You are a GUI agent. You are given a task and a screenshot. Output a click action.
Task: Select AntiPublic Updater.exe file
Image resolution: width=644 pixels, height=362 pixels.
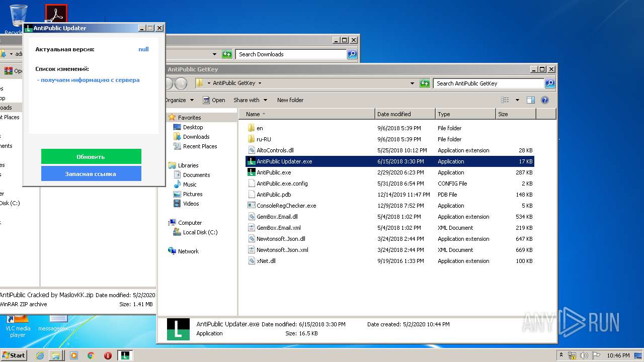pyautogui.click(x=389, y=161)
